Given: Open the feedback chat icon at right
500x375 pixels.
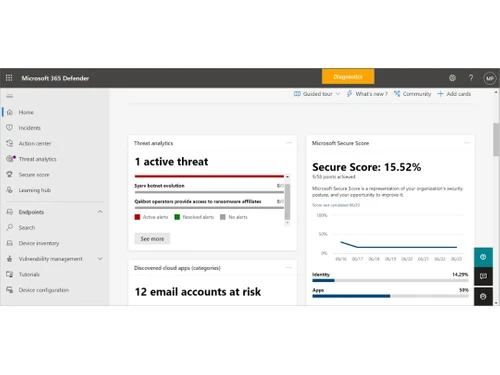Looking at the screenshot, I should point(483,276).
